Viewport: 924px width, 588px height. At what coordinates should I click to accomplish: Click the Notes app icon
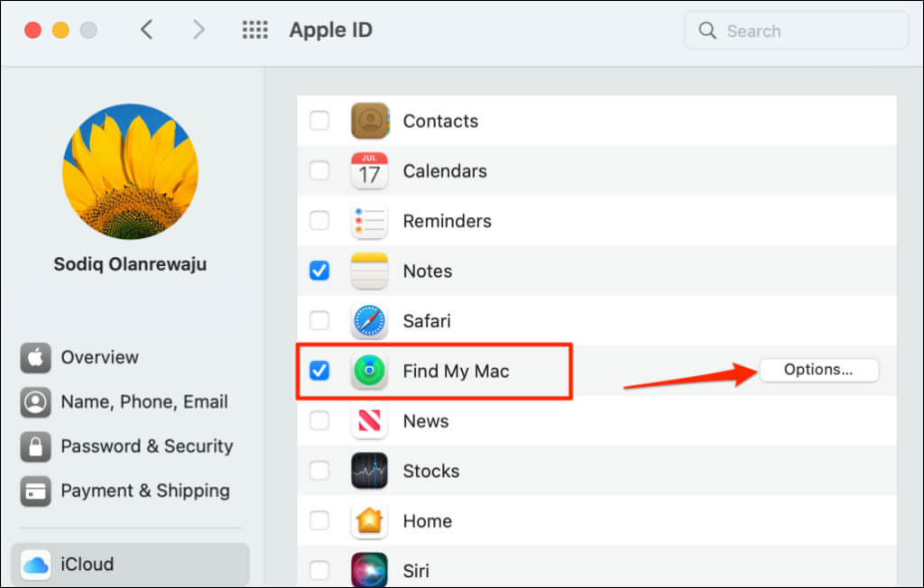(x=369, y=271)
